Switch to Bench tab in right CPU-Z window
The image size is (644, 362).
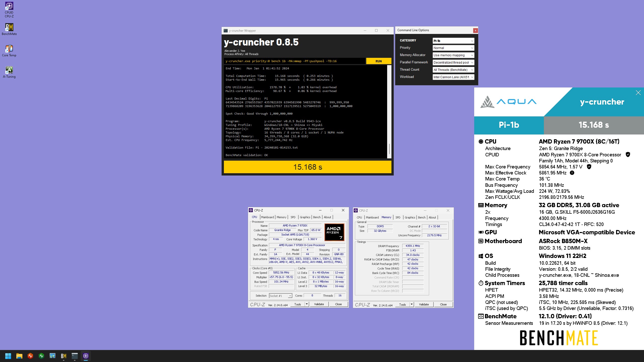point(422,217)
